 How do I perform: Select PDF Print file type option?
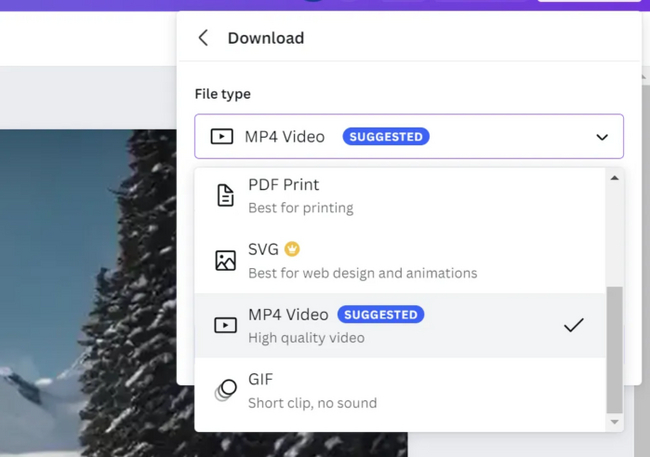pyautogui.click(x=300, y=195)
